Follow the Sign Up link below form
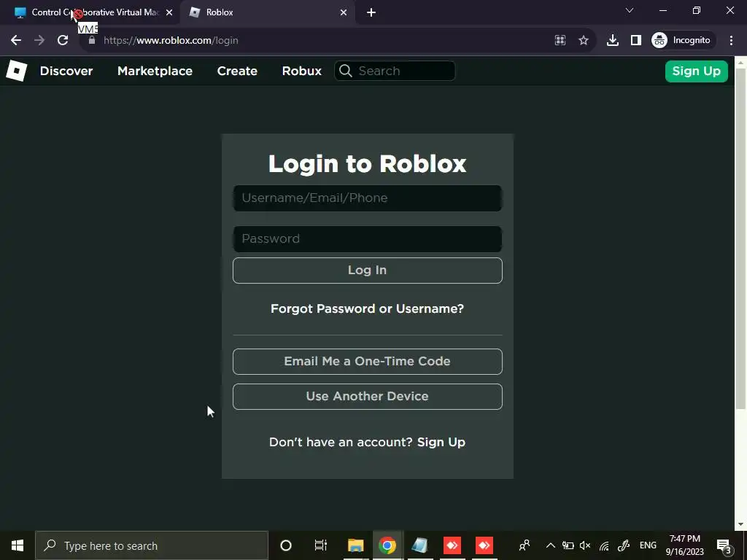Viewport: 747px width, 560px height. [x=441, y=443]
